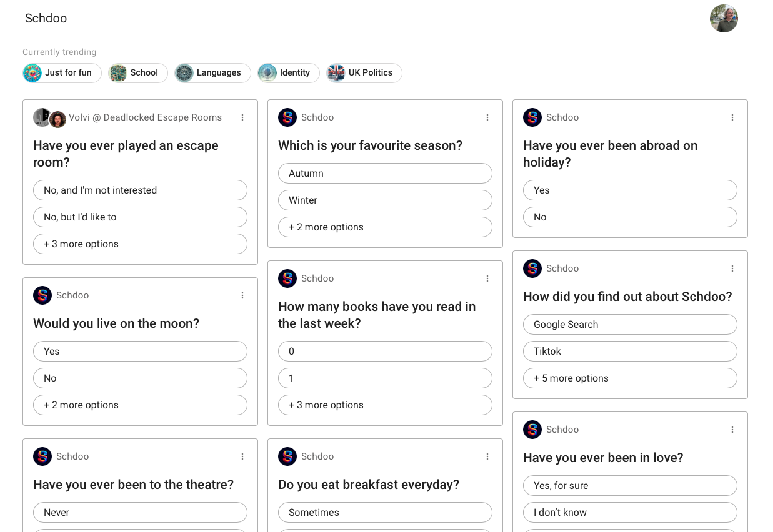Choose 'Sometimes' for eating breakfast everyday
The image size is (773, 532).
(385, 513)
